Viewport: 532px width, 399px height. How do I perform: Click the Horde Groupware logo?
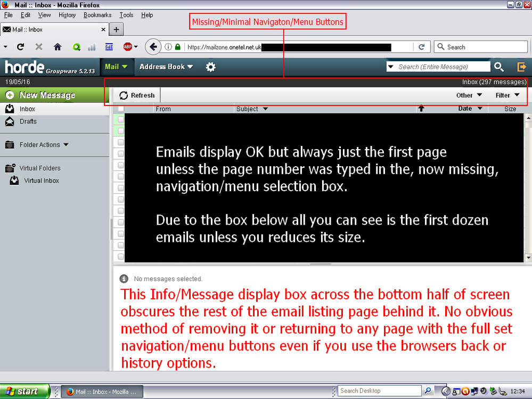point(50,68)
